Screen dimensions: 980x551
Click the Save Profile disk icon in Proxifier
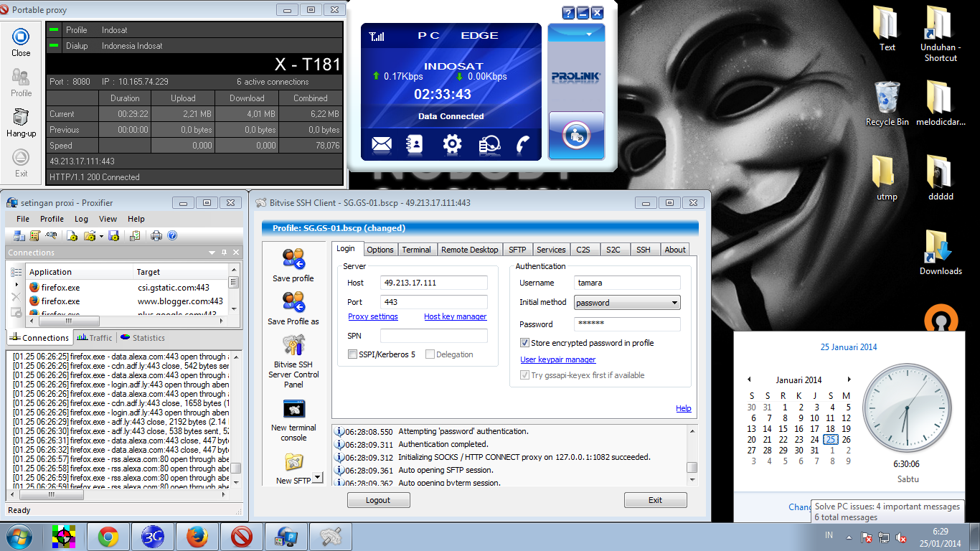pos(113,235)
